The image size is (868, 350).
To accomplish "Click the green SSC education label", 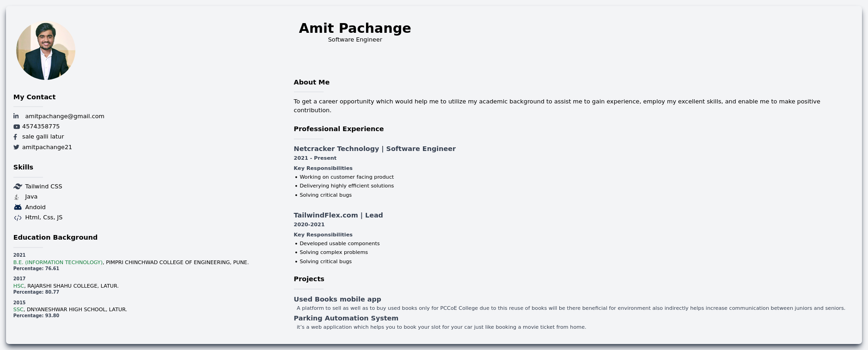I will pyautogui.click(x=18, y=309).
